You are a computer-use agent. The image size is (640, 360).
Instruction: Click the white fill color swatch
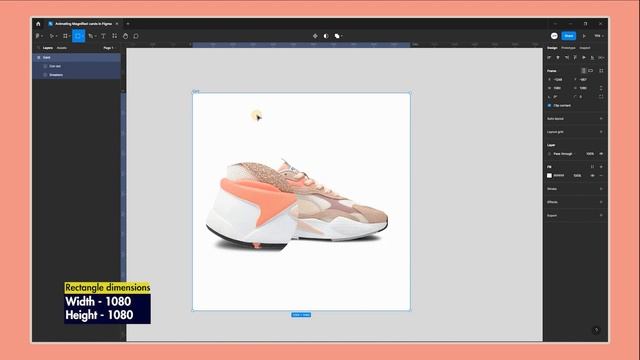tap(549, 176)
